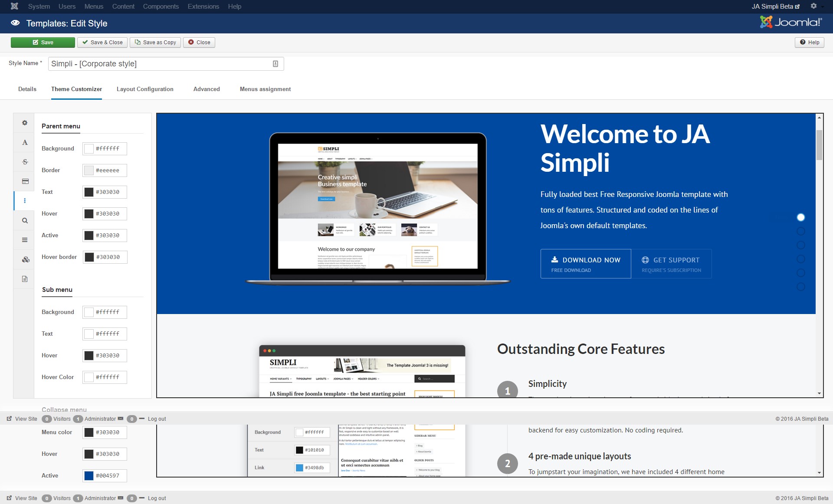The image size is (833, 504).
Task: Open the header styling panel (card icon)
Action: click(24, 181)
